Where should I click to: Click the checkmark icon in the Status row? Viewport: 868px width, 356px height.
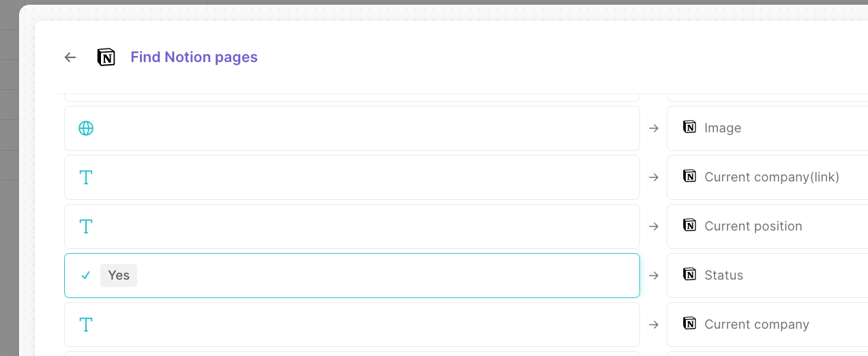(86, 276)
